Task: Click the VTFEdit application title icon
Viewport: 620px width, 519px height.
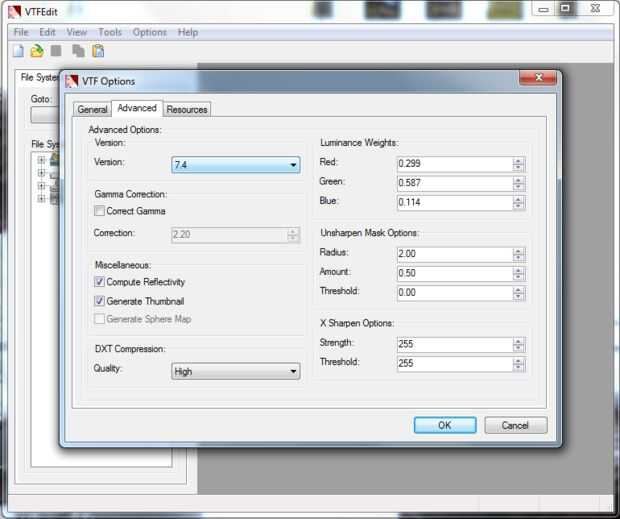Action: [x=15, y=11]
